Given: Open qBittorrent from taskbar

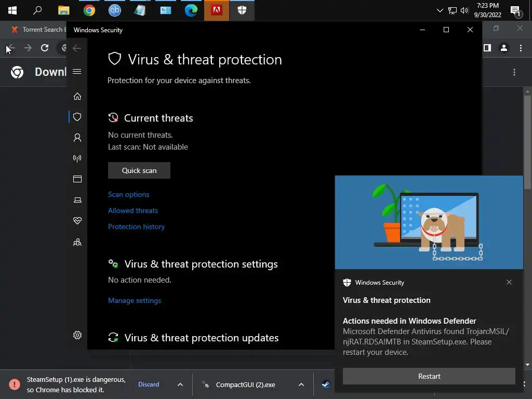Looking at the screenshot, I should 115,10.
